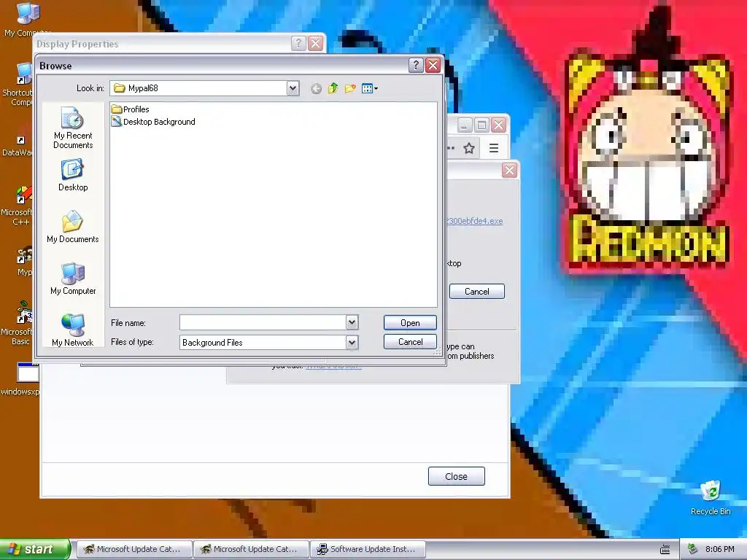The width and height of the screenshot is (747, 560).
Task: Expand the File name dropdown arrow
Action: (x=352, y=322)
